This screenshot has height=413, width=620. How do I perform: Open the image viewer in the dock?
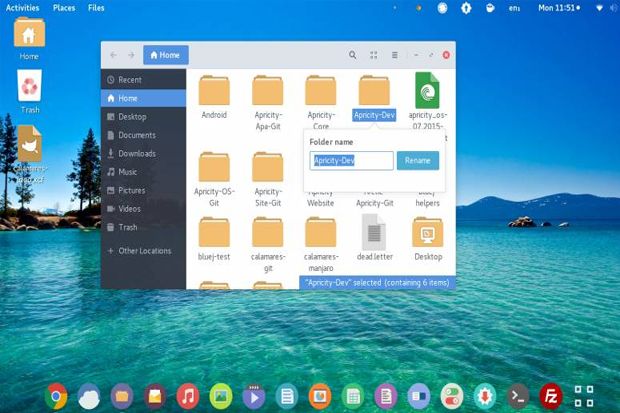[x=221, y=396]
